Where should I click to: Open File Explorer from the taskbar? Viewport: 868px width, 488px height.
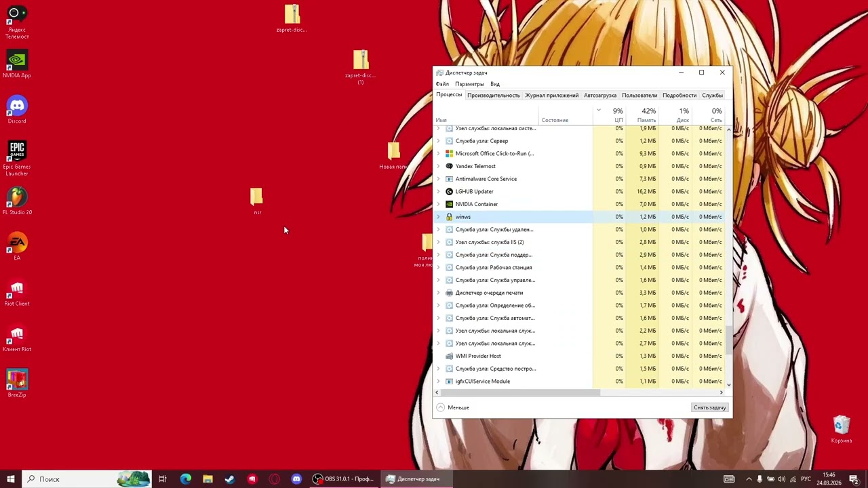(208, 479)
